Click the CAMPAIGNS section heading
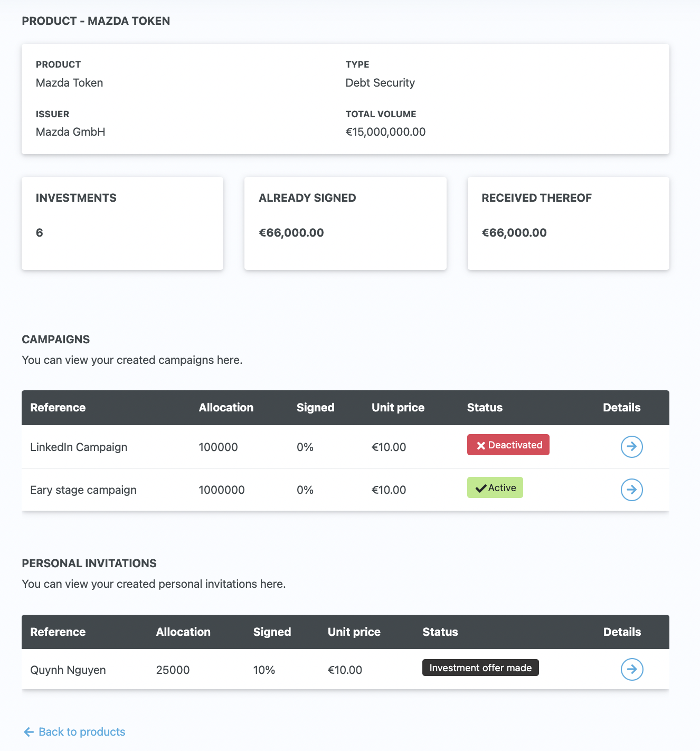The height and width of the screenshot is (751, 700). [56, 339]
